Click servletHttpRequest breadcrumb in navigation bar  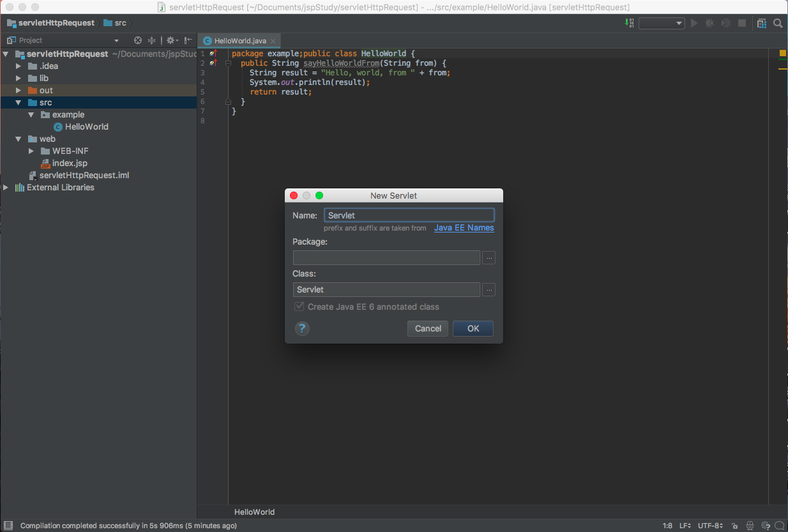pos(50,23)
